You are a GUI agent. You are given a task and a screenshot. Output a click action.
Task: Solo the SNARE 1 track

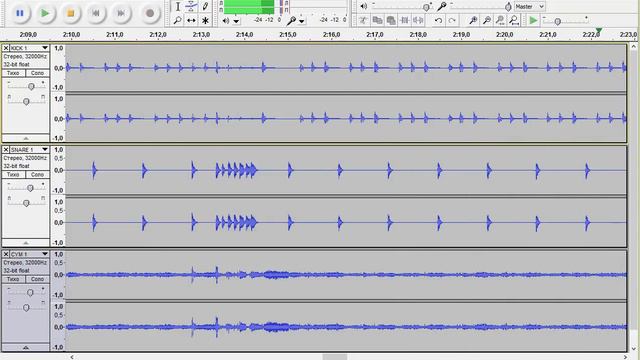(37, 174)
